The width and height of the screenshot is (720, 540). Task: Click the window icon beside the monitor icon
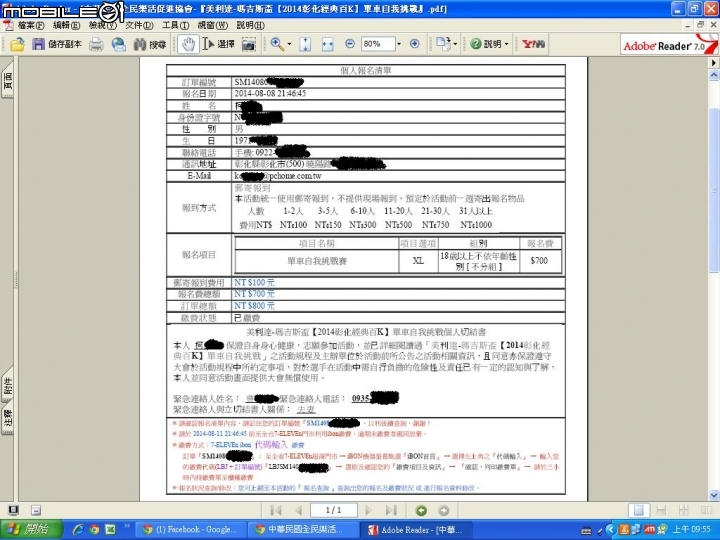pyautogui.click(x=36, y=510)
